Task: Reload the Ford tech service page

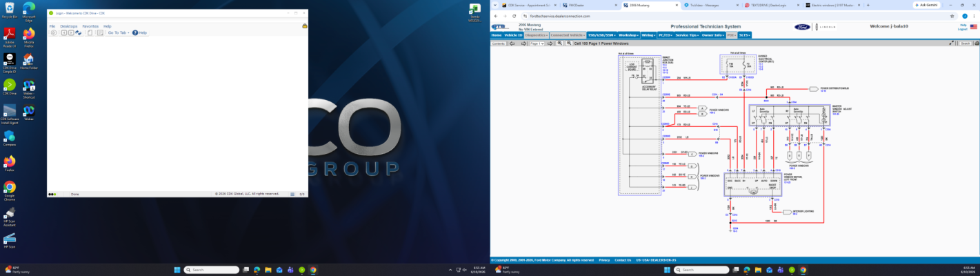Action: click(x=514, y=16)
